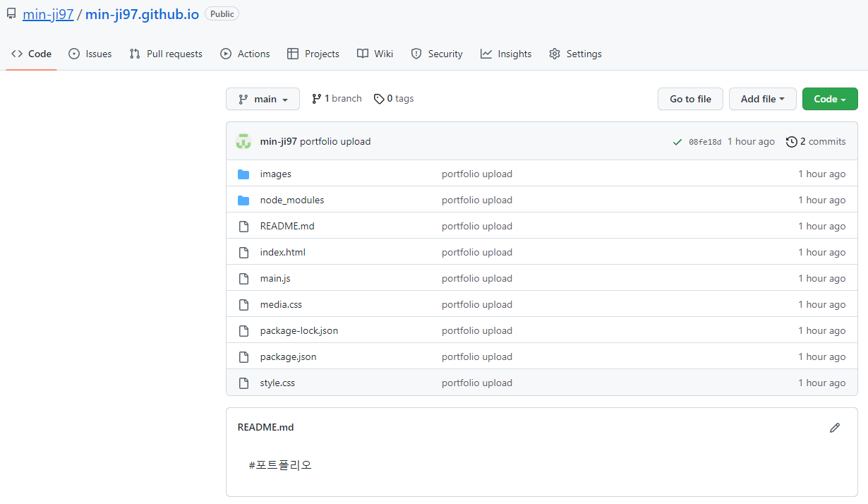Image resolution: width=868 pixels, height=504 pixels.
Task: Click the repository book icon beside min-ji97
Action: pos(11,13)
